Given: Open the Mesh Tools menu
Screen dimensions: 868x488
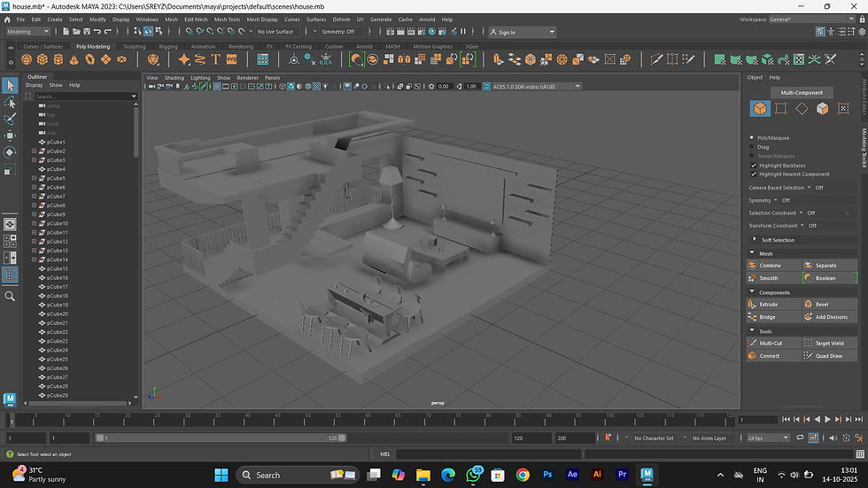Looking at the screenshot, I should click(227, 19).
